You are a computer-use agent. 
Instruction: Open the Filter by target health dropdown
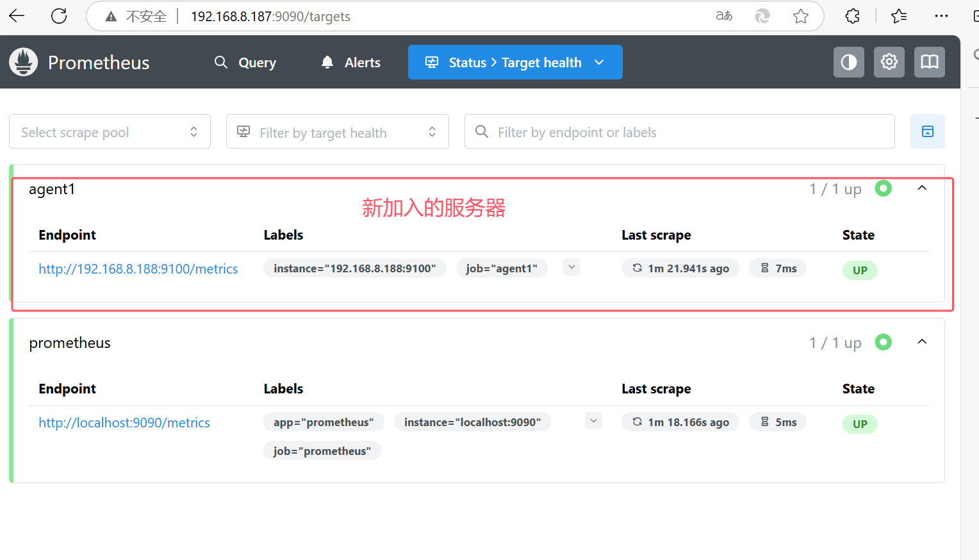[338, 131]
